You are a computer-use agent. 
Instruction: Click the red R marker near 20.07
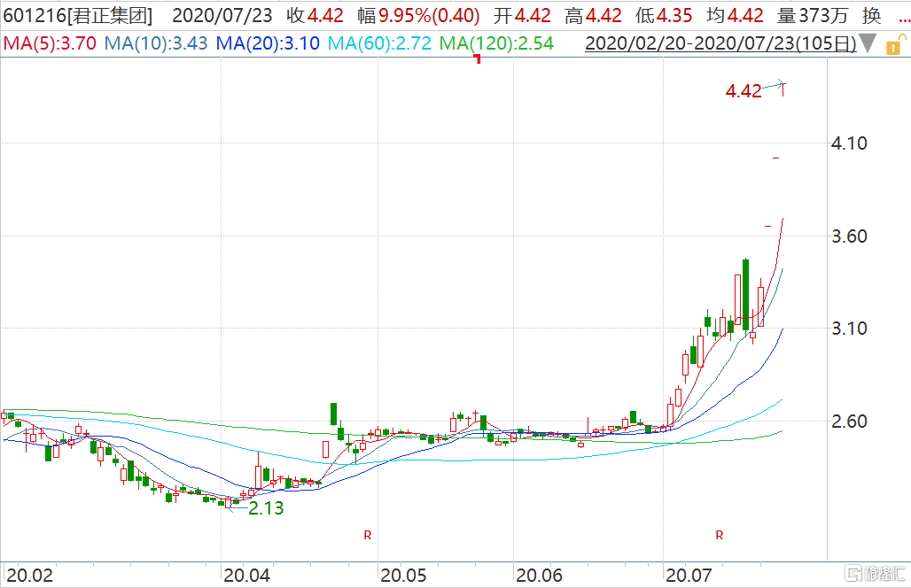tap(720, 535)
